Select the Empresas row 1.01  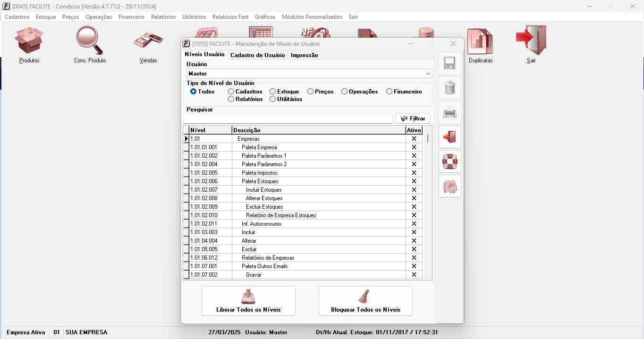pos(303,139)
